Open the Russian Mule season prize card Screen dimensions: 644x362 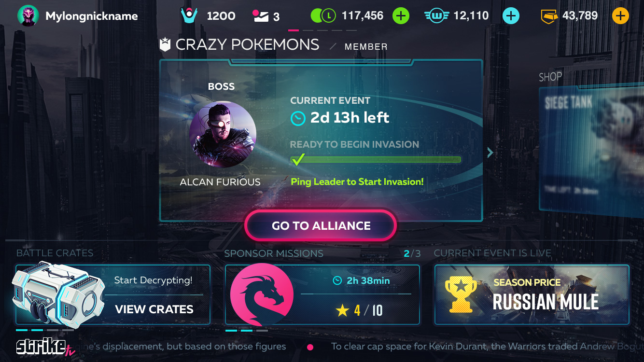coord(532,294)
